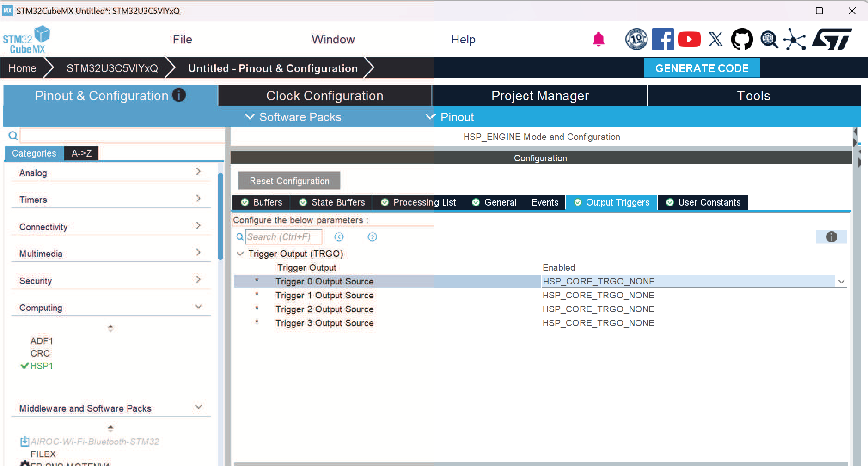Click the star-shaped network icon

pos(795,40)
